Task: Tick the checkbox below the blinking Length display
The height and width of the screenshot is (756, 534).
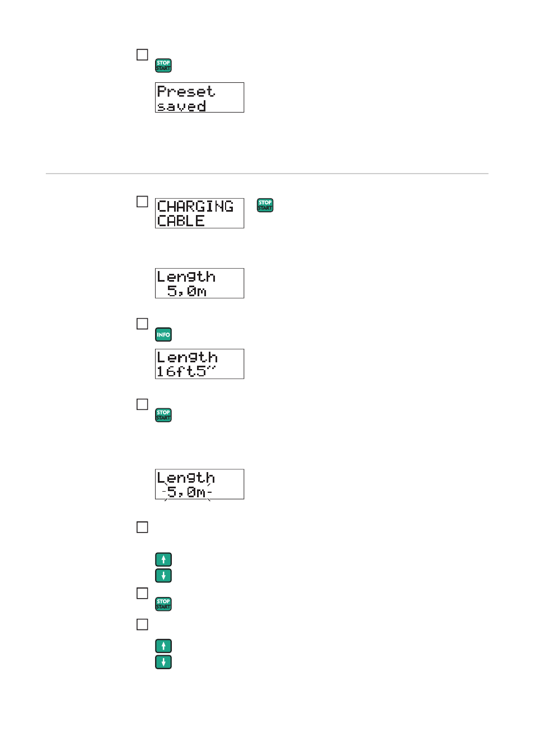Action: point(143,528)
